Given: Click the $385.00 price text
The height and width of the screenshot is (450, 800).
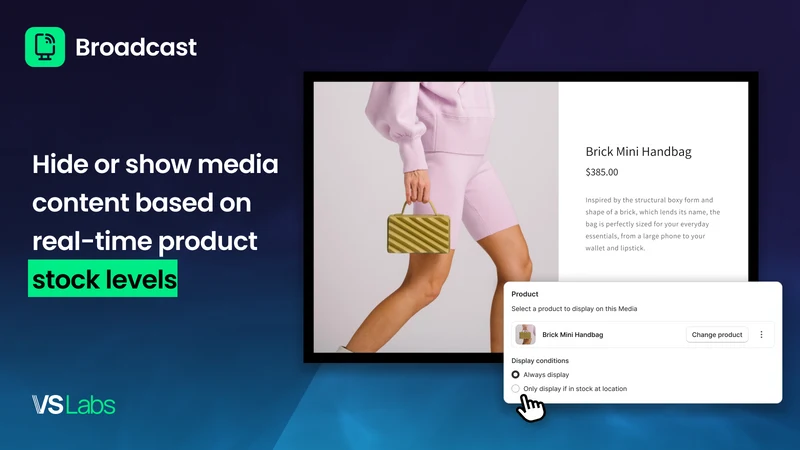Looking at the screenshot, I should coord(602,172).
